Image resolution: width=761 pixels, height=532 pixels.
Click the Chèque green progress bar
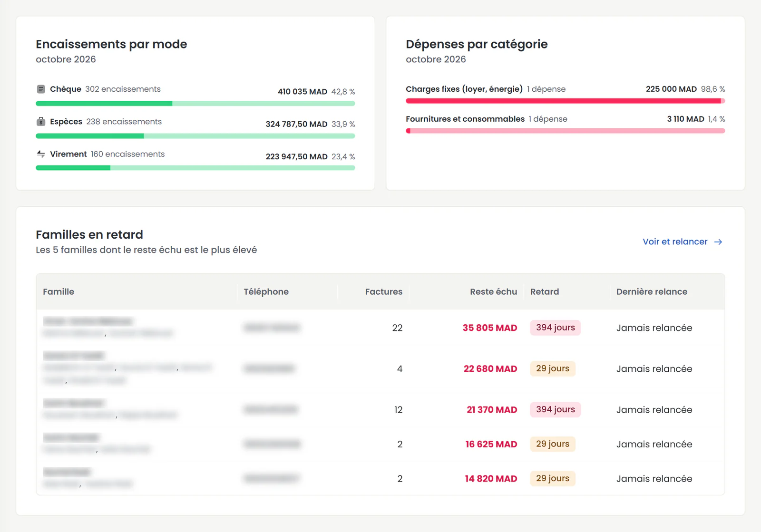[195, 104]
